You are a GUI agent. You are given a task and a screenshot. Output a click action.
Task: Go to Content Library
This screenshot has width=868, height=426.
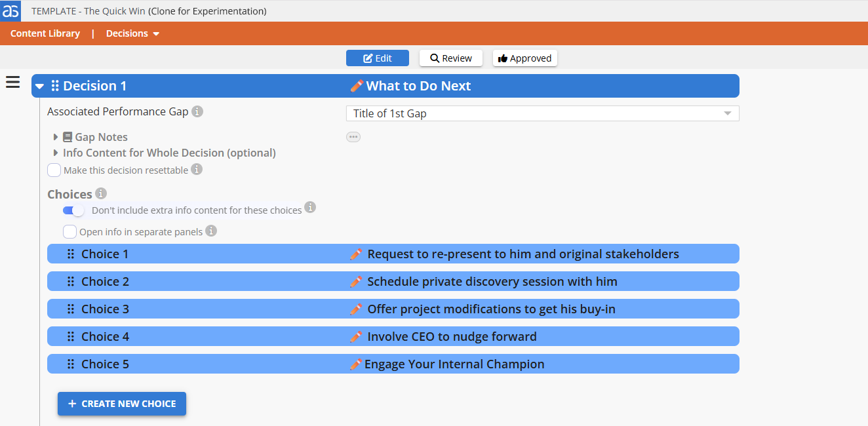click(x=45, y=33)
